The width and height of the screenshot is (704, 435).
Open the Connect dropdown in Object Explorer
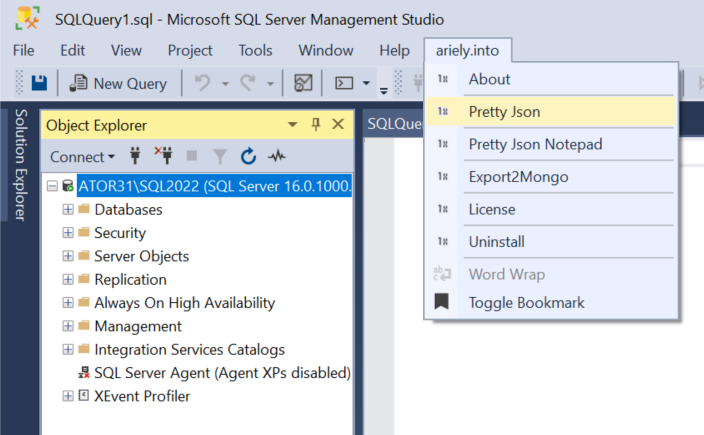tap(83, 157)
